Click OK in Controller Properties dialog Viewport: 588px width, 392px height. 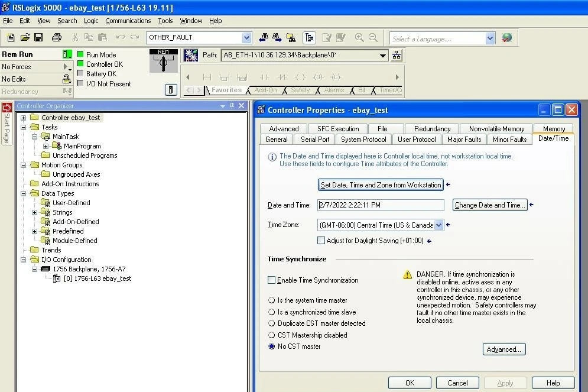(410, 383)
